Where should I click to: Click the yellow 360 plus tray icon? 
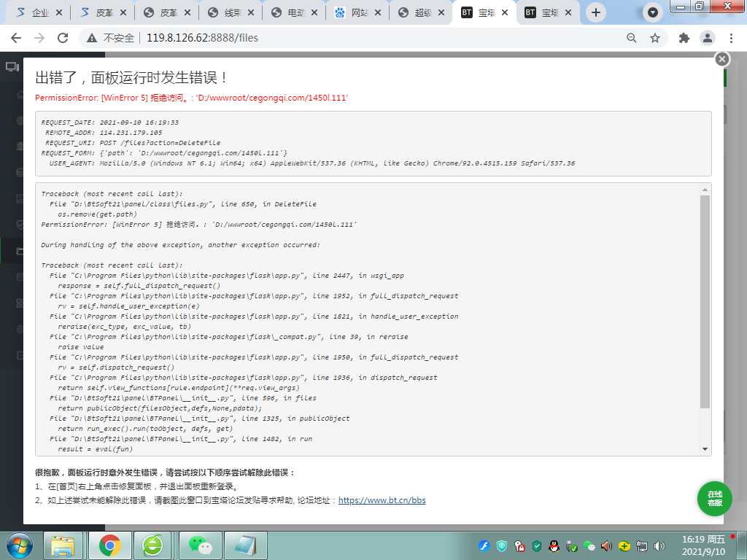click(x=624, y=546)
